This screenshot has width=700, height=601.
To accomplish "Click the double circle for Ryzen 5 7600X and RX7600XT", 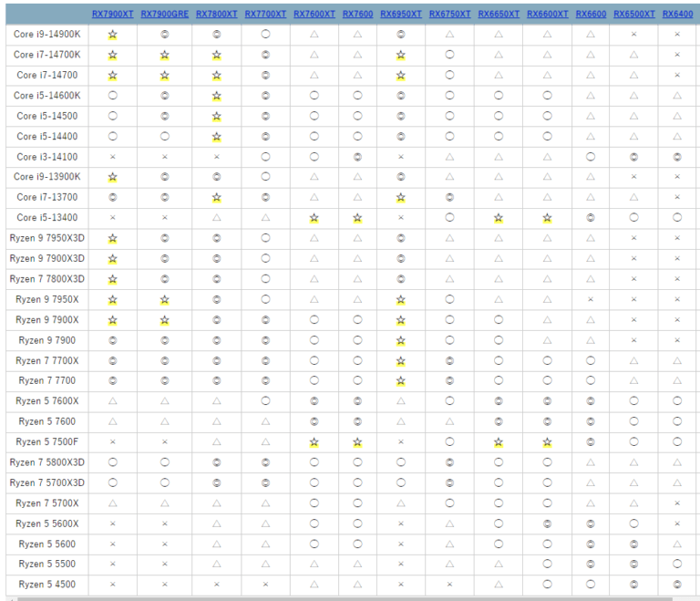I will [314, 401].
